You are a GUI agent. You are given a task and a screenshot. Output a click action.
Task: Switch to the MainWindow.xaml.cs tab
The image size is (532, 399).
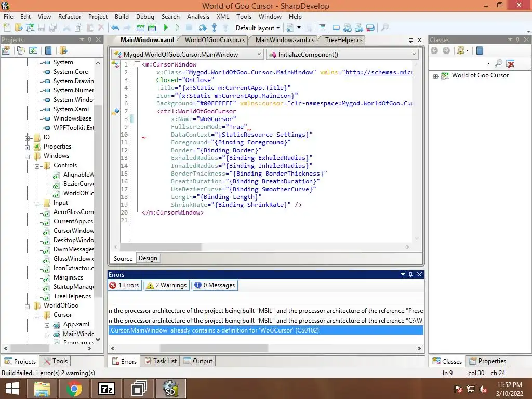(285, 40)
